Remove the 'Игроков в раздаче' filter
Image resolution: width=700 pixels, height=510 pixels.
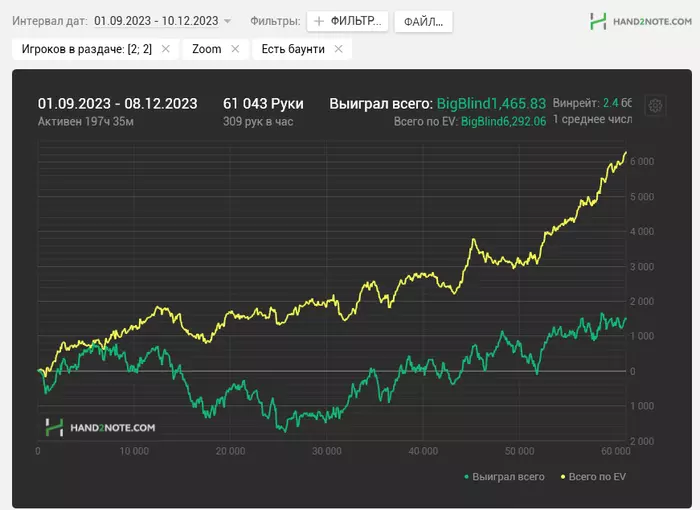[x=166, y=49]
